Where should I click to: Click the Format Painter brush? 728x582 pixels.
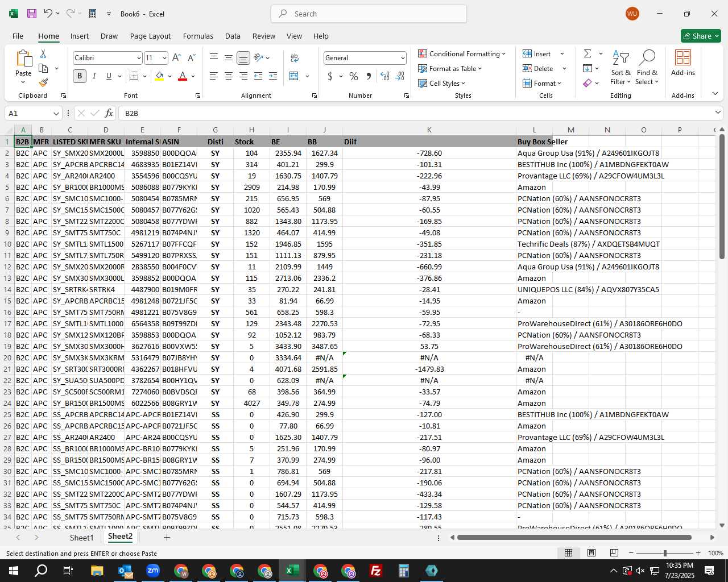point(43,82)
